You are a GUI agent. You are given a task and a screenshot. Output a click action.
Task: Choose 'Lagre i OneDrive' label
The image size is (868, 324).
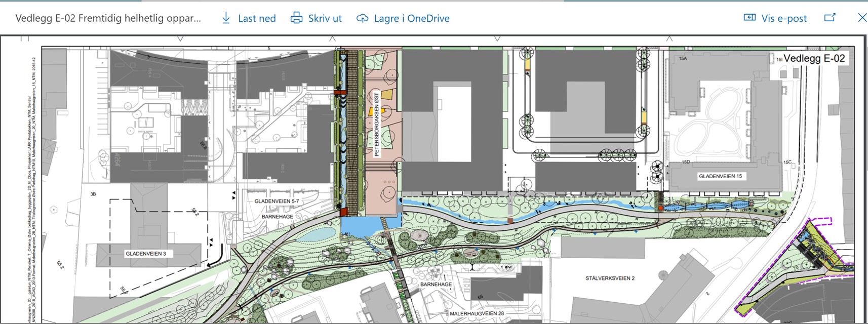[x=411, y=19]
